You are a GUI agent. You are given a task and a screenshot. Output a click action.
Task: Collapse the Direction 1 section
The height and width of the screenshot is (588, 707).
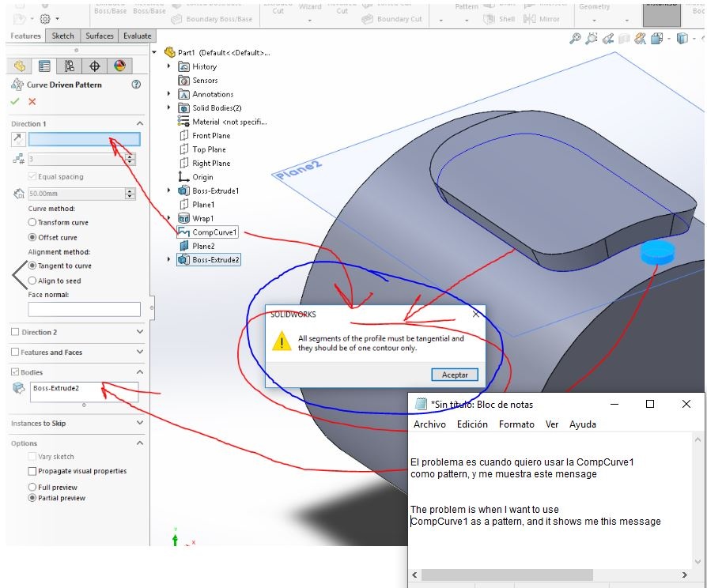pyautogui.click(x=140, y=123)
